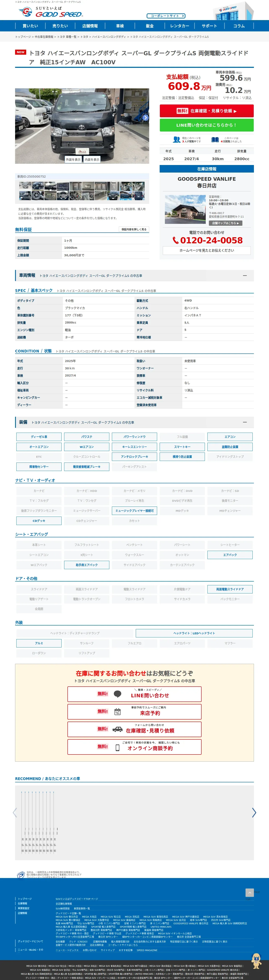Click 来店予約 reservation button
Screen dimensions: 269x980
coord(134,712)
